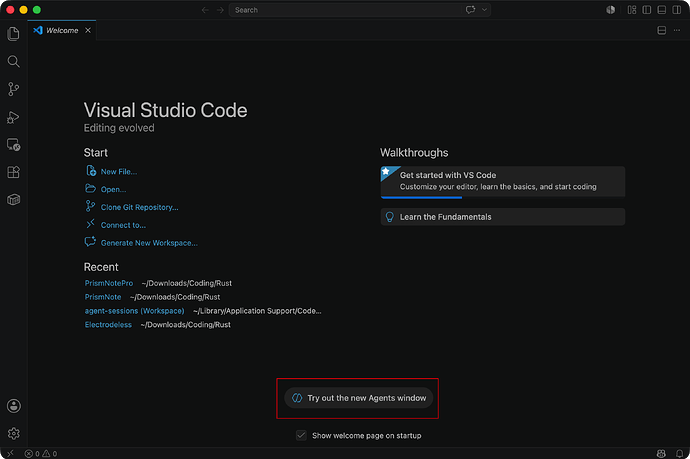The image size is (690, 459).
Task: Click the Clone Git Repository... link
Action: (x=139, y=207)
